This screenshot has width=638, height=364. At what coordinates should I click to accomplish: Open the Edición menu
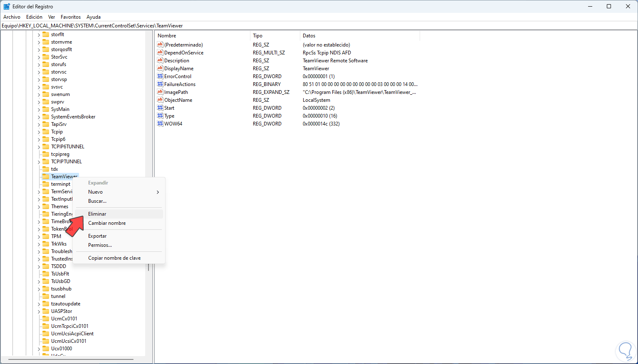(34, 17)
